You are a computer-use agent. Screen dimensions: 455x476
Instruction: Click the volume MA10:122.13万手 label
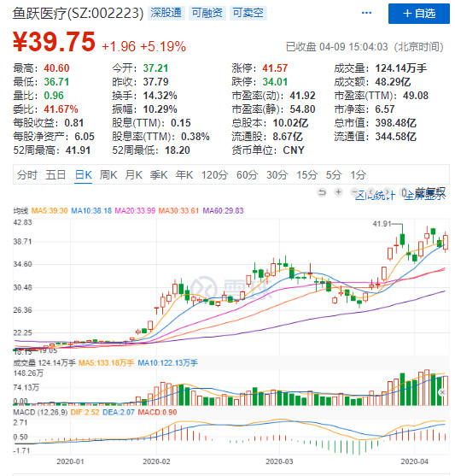(x=167, y=362)
